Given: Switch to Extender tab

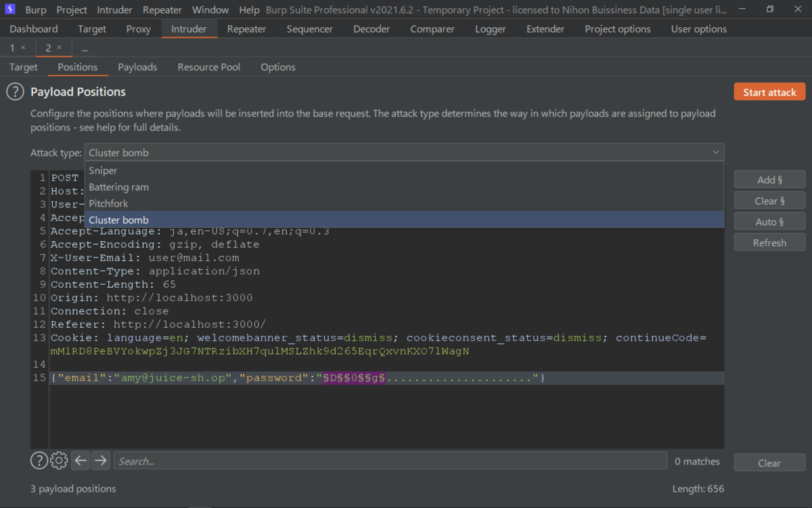Looking at the screenshot, I should 545,29.
